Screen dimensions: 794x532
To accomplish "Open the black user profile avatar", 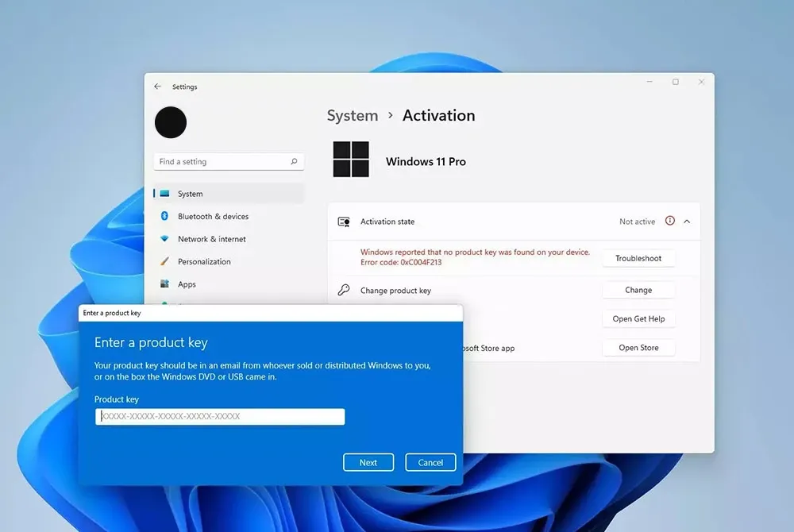I will click(171, 122).
